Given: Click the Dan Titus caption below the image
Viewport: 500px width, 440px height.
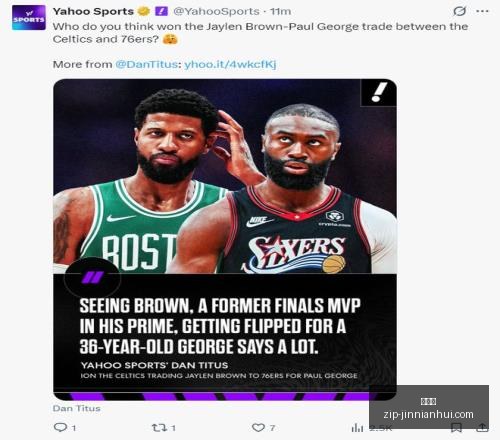Looking at the screenshot, I should (77, 408).
